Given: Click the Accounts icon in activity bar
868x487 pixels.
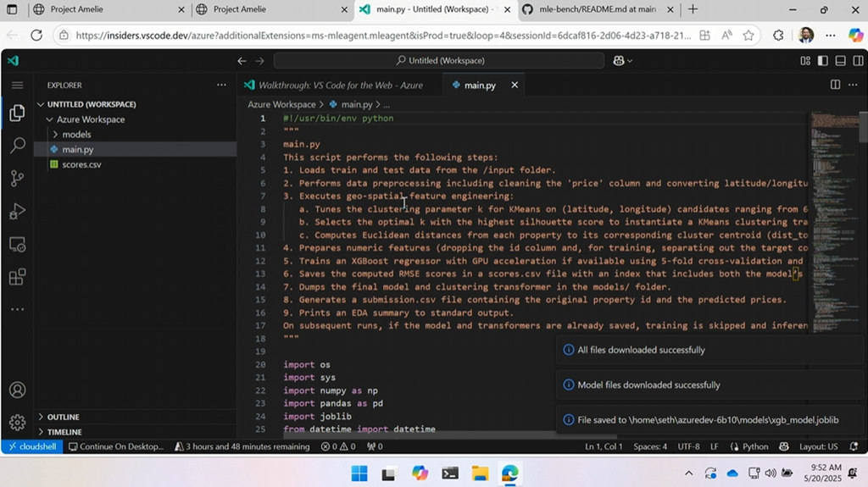Looking at the screenshot, I should point(17,390).
